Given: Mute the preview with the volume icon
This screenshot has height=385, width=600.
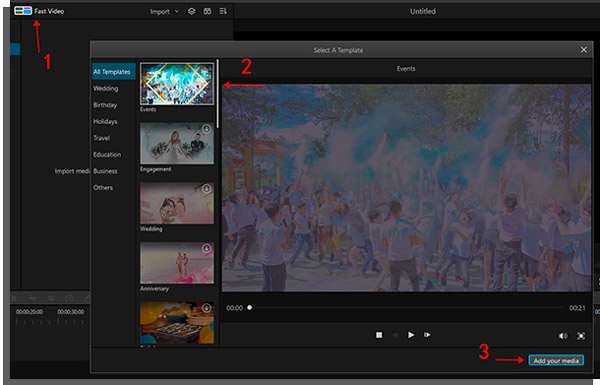Looking at the screenshot, I should (563, 336).
